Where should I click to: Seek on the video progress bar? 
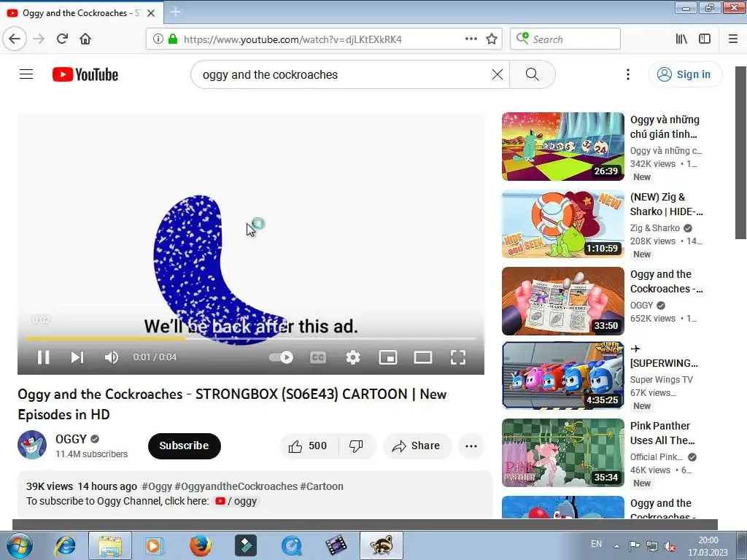point(251,338)
